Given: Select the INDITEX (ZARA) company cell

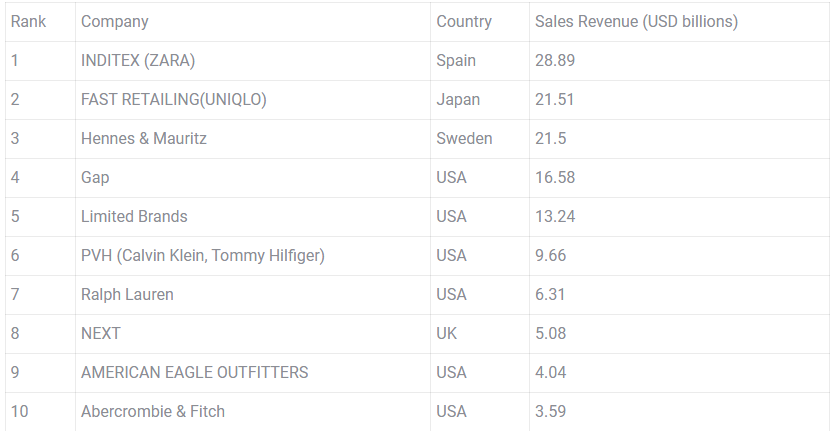Looking at the screenshot, I should 138,61.
